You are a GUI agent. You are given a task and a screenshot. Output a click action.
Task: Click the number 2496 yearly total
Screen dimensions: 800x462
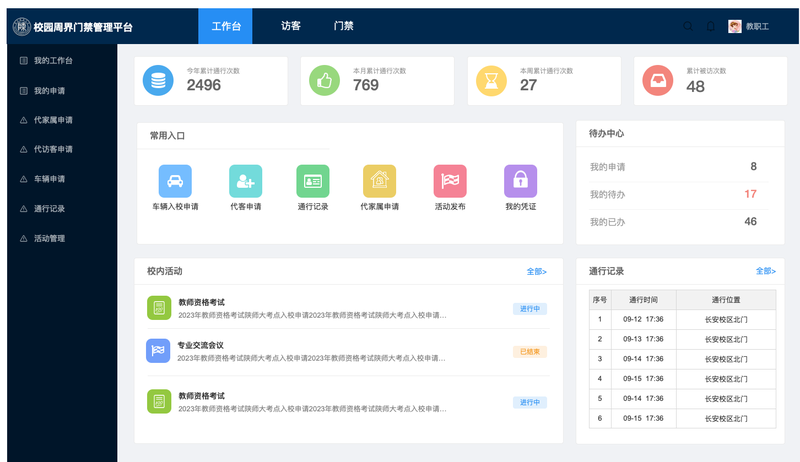tap(204, 85)
